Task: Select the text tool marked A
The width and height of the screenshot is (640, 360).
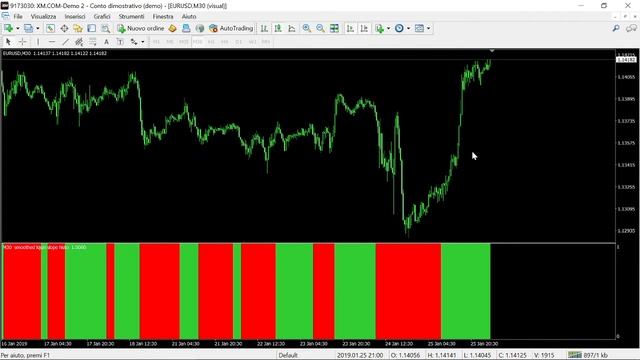Action: click(106, 42)
